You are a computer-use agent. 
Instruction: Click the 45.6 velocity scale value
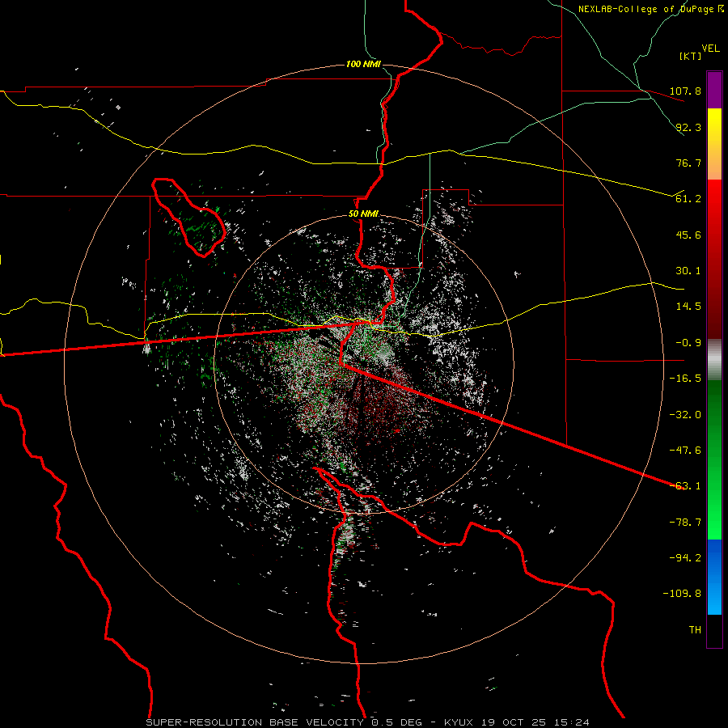coord(688,235)
